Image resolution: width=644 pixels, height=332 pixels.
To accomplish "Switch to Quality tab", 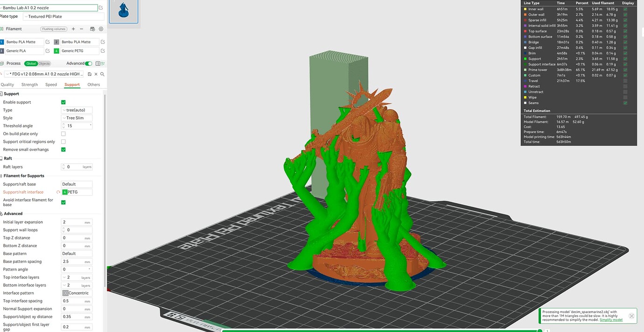I will (7, 85).
